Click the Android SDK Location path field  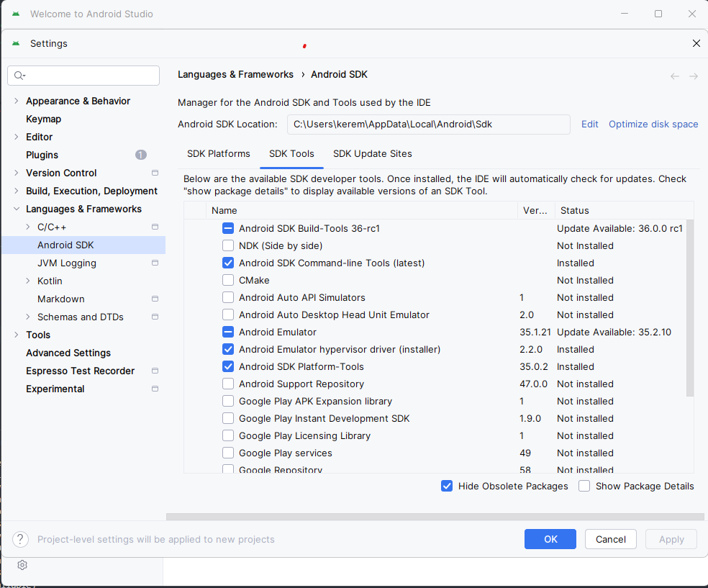428,124
